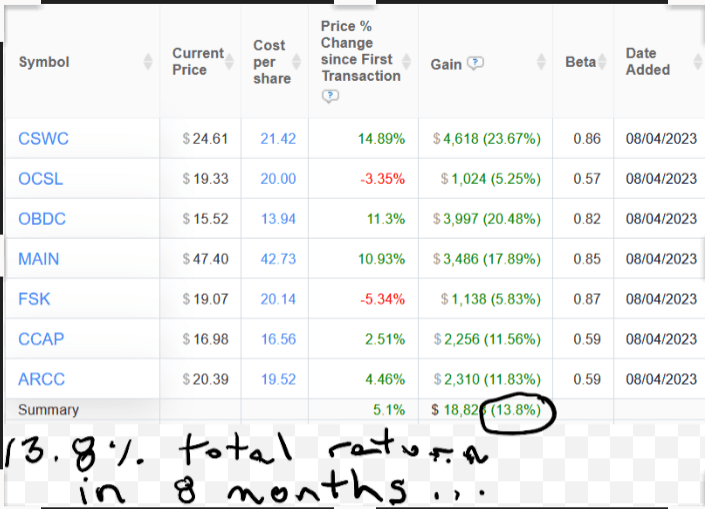Open the ARCC ticker link
The image size is (705, 509).
(x=42, y=379)
